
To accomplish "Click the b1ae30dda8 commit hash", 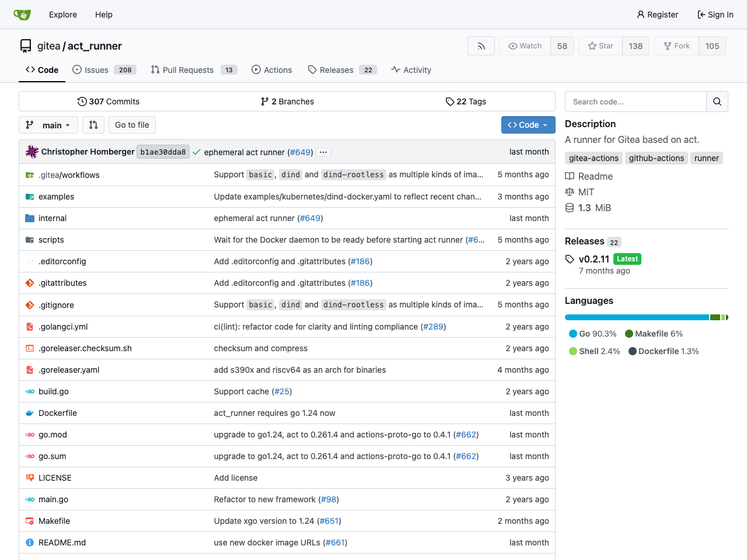I will click(163, 152).
